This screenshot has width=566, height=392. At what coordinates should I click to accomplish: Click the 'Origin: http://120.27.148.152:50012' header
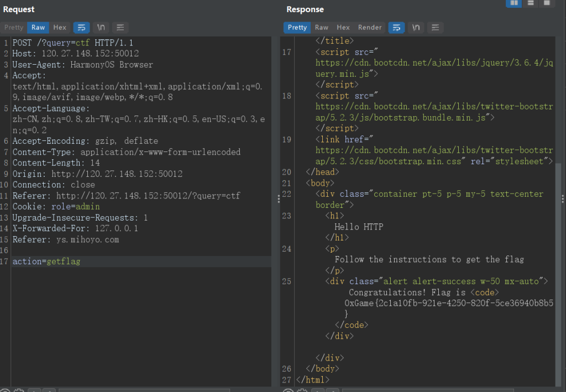pyautogui.click(x=97, y=174)
